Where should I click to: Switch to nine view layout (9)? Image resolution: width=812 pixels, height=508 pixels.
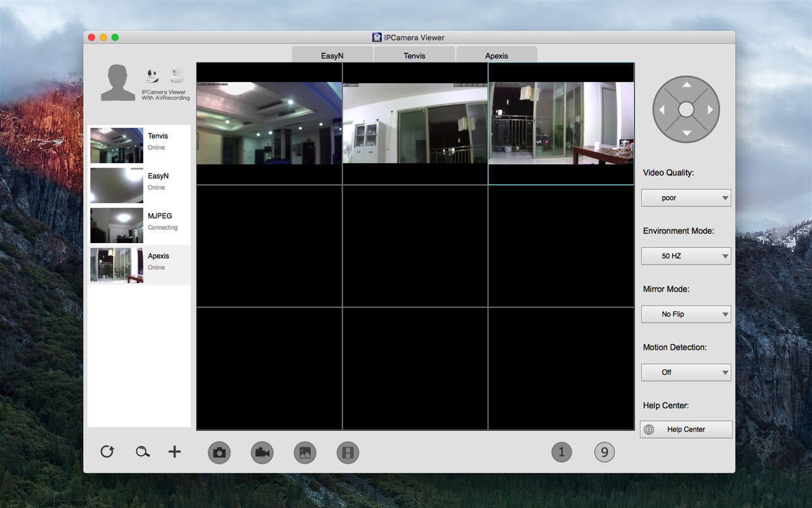pyautogui.click(x=605, y=452)
